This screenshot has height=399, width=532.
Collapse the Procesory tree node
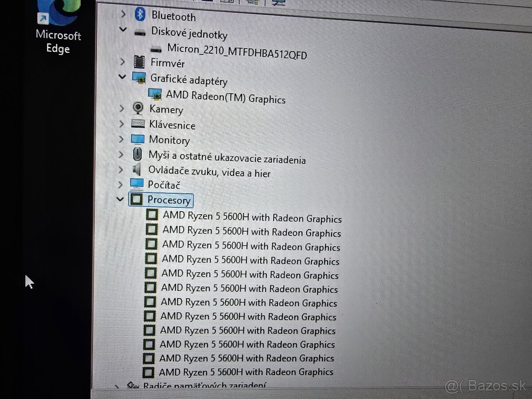coord(120,199)
